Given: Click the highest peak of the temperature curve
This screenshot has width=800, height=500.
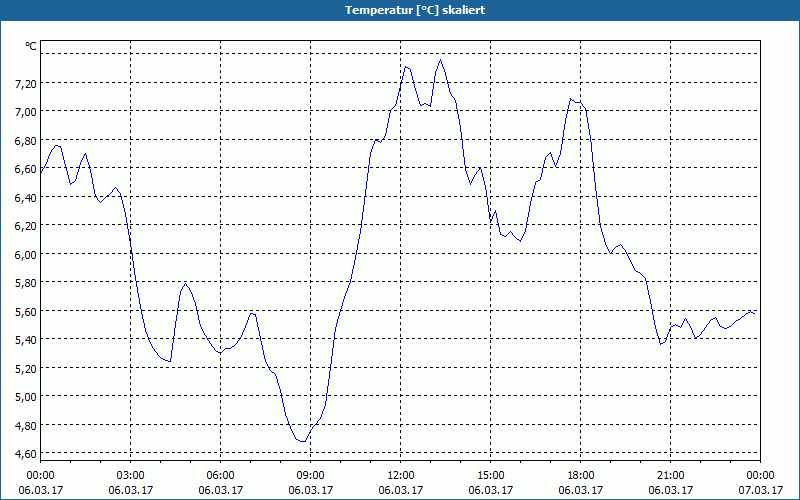Looking at the screenshot, I should click(440, 60).
